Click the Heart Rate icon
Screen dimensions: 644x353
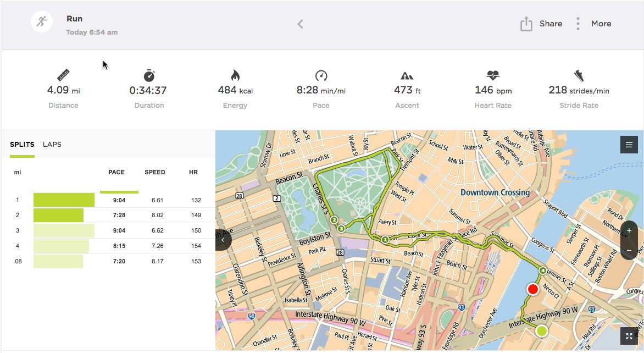click(492, 75)
